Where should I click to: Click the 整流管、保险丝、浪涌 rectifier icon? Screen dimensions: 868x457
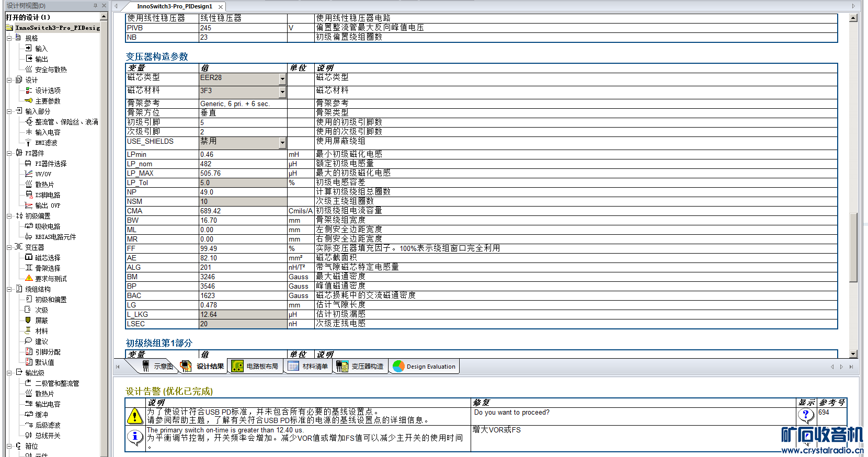[29, 121]
